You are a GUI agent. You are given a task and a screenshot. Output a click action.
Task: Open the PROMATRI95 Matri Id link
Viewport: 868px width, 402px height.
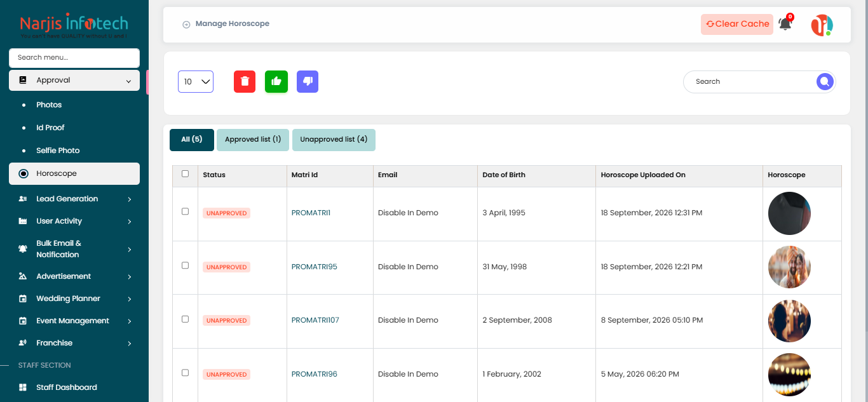pyautogui.click(x=315, y=267)
